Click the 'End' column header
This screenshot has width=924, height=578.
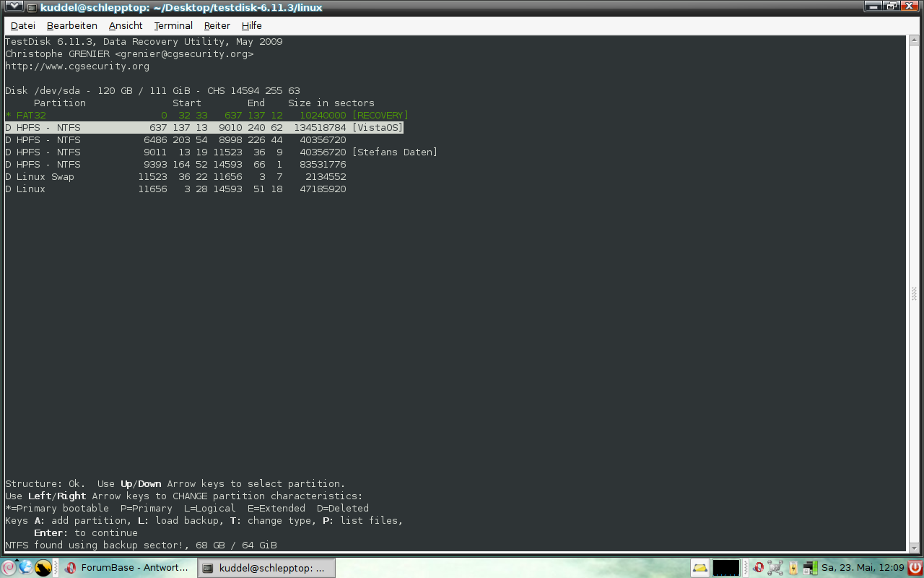[x=256, y=103]
